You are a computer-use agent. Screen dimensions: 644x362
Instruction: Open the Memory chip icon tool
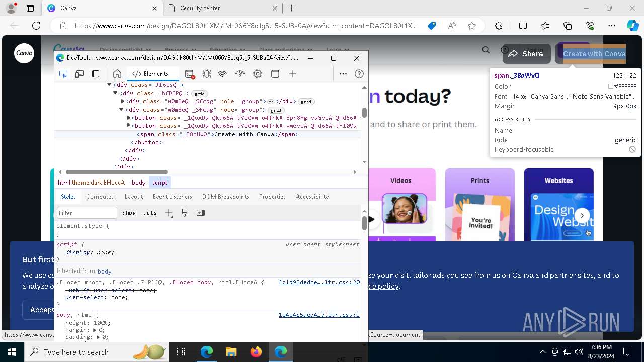pos(258,74)
